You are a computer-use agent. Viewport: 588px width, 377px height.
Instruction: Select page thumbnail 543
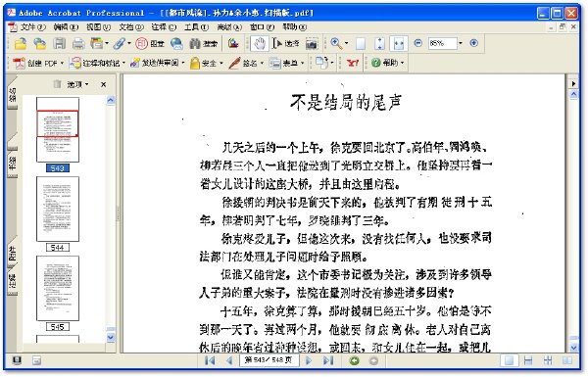[58, 129]
